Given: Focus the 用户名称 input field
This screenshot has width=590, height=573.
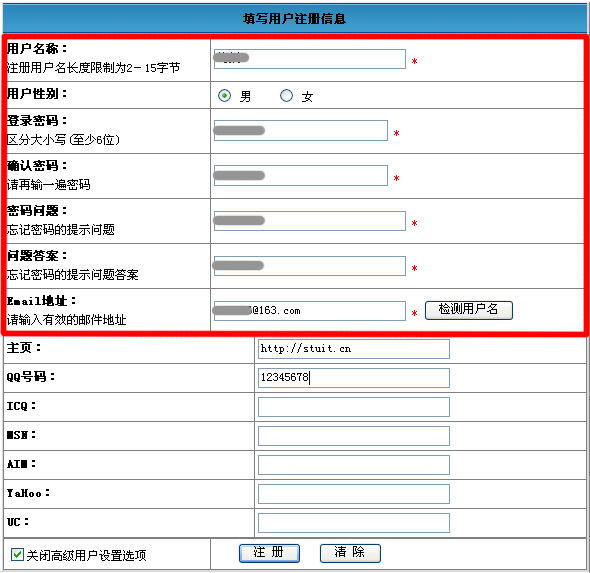Looking at the screenshot, I should point(310,59).
